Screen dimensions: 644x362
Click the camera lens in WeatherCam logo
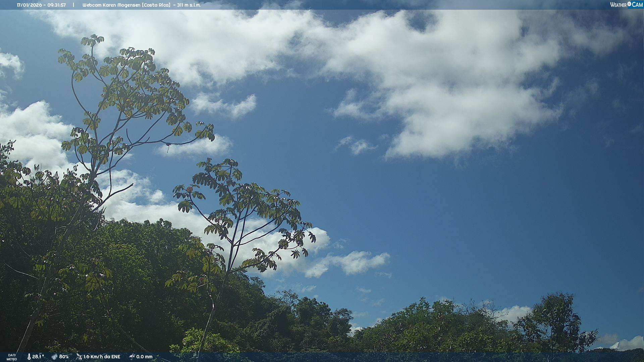tap(629, 4)
